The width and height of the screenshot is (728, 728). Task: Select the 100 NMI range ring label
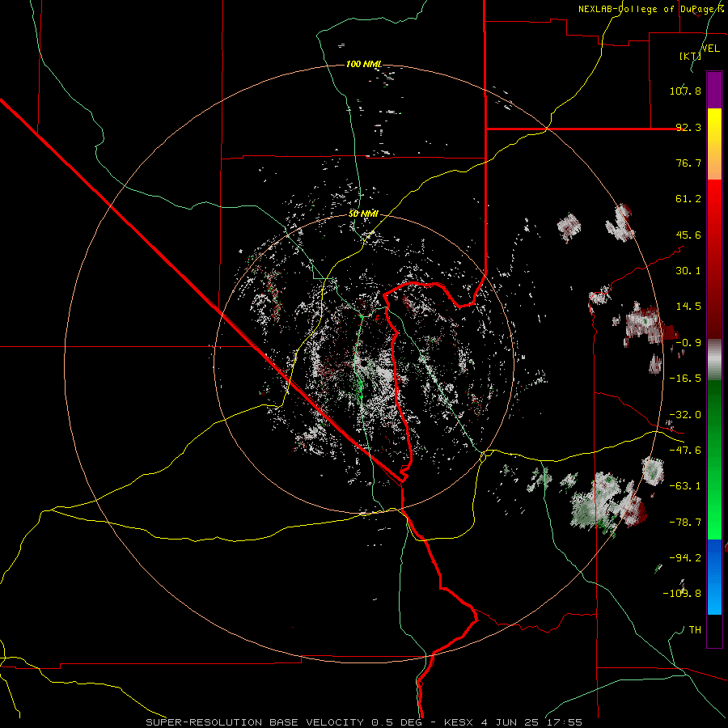[x=363, y=64]
